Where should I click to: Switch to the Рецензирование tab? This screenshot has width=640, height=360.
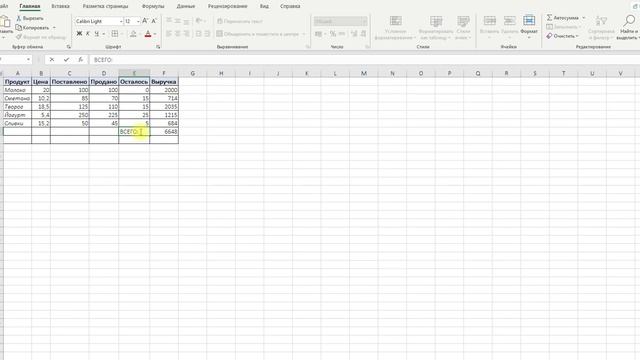coord(227,6)
